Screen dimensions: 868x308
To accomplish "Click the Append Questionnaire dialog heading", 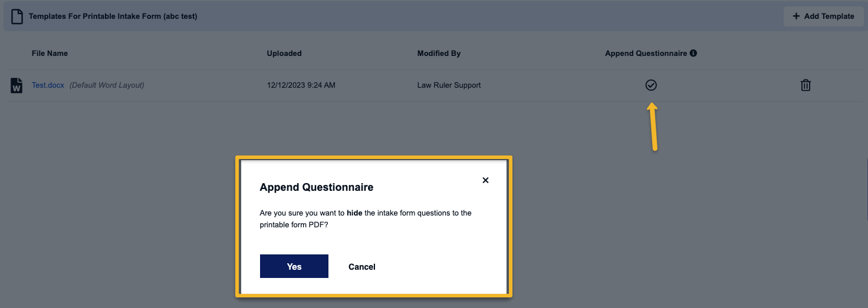I will [x=317, y=187].
